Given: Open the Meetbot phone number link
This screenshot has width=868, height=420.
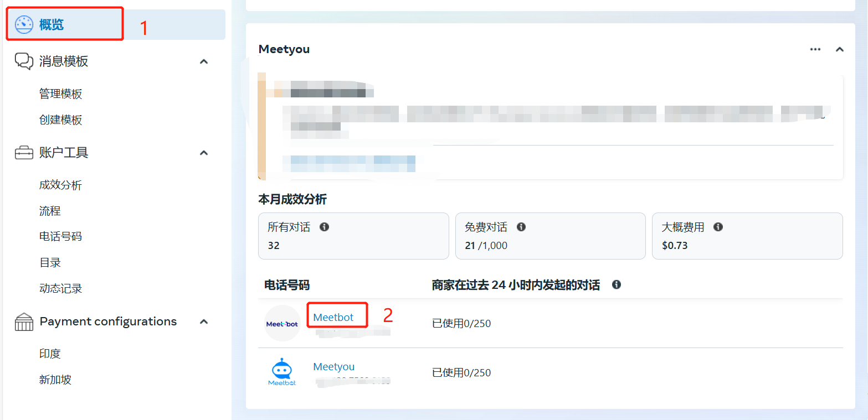Looking at the screenshot, I should click(x=333, y=317).
